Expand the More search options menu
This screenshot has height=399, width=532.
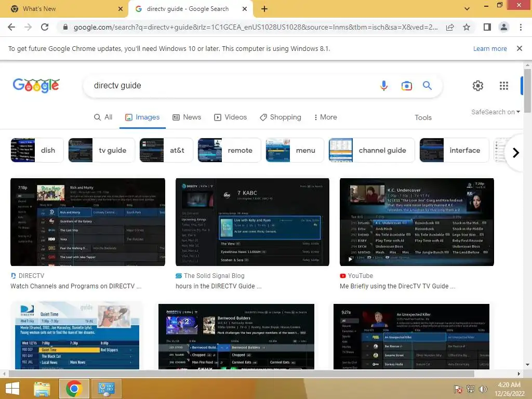pyautogui.click(x=325, y=117)
